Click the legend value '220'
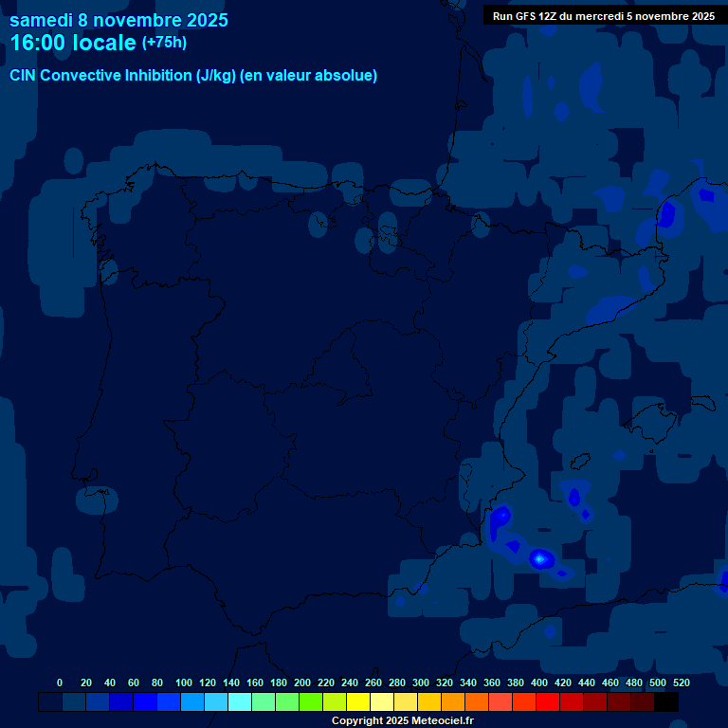This screenshot has width=728, height=728. (x=326, y=682)
